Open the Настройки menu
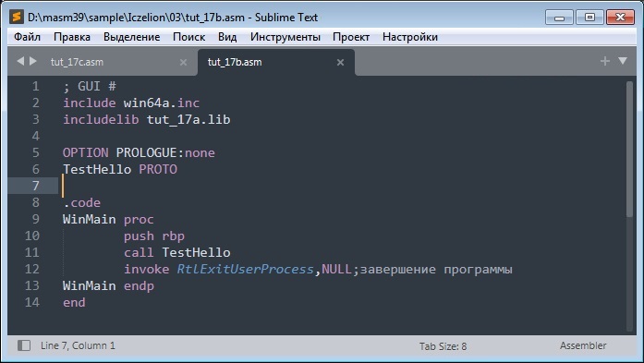Viewport: 644px width, 363px height. coord(410,37)
